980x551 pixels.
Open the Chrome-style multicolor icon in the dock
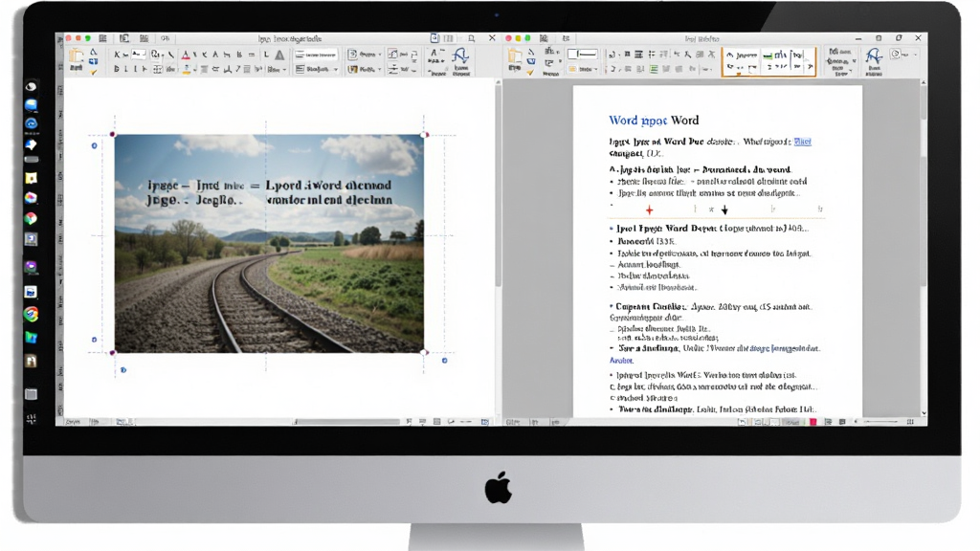coord(31,314)
